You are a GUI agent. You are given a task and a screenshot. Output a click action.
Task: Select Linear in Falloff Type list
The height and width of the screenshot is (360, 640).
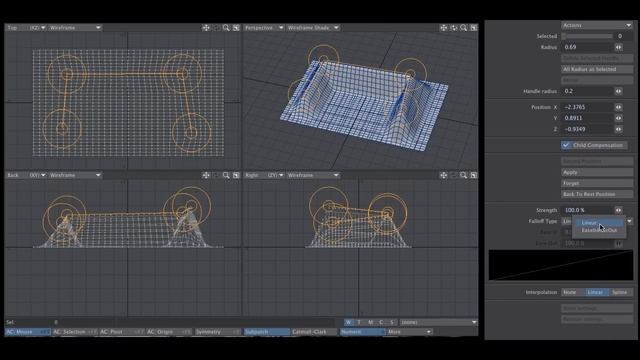click(598, 223)
